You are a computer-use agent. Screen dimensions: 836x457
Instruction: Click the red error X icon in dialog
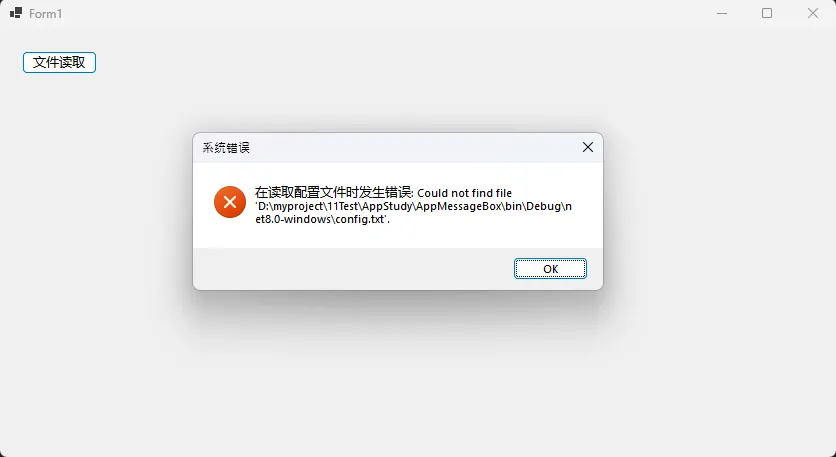pos(230,202)
